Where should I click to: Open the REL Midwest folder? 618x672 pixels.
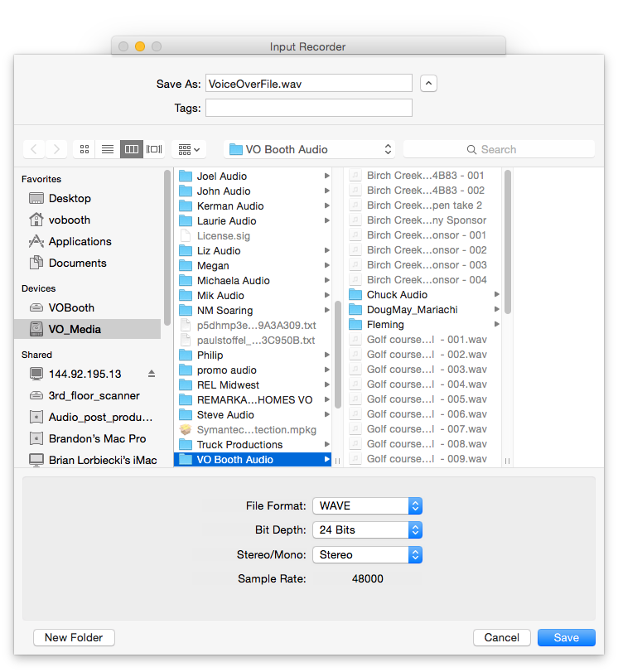point(253,384)
